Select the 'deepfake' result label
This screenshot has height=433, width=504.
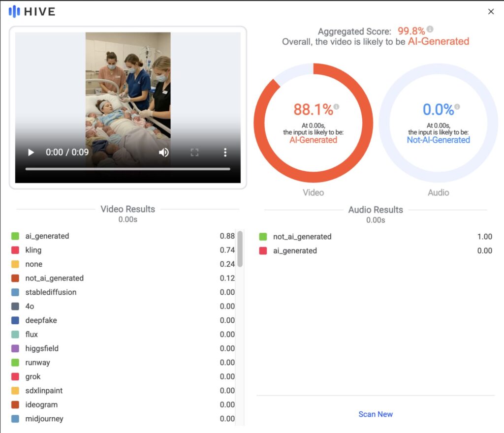41,320
